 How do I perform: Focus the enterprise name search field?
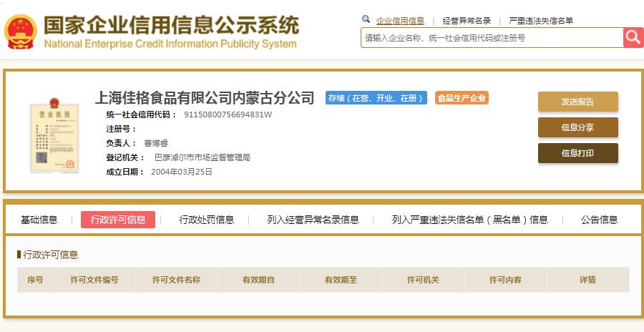492,38
